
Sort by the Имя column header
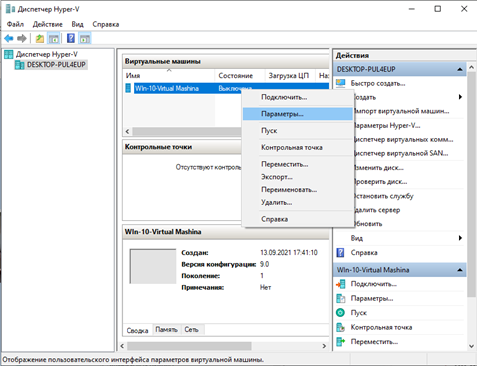tap(169, 76)
